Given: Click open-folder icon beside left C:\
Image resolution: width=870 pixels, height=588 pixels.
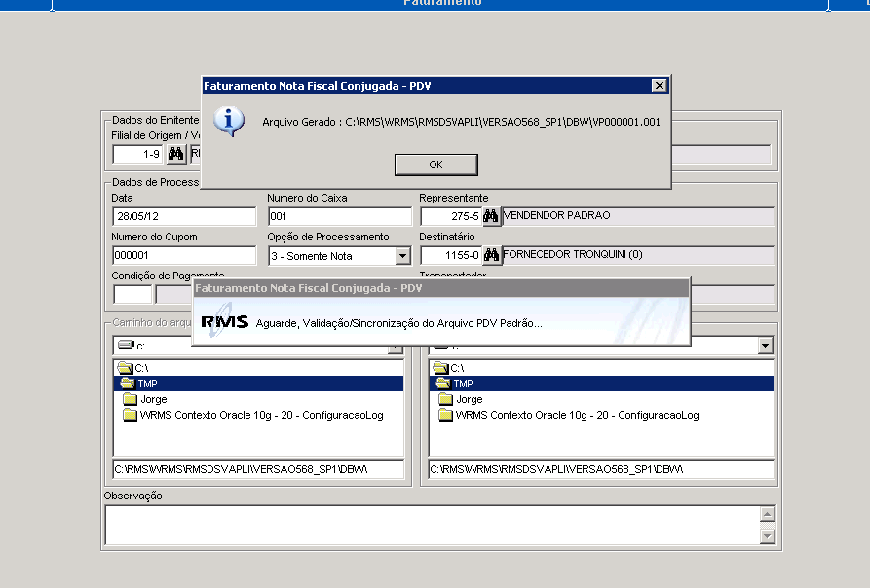Looking at the screenshot, I should pyautogui.click(x=125, y=367).
